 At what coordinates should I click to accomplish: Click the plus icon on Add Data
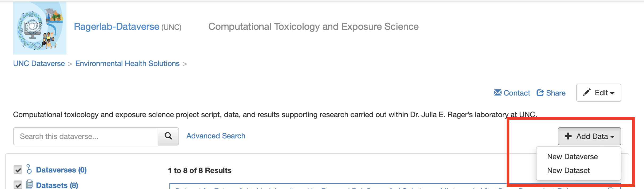click(x=568, y=136)
